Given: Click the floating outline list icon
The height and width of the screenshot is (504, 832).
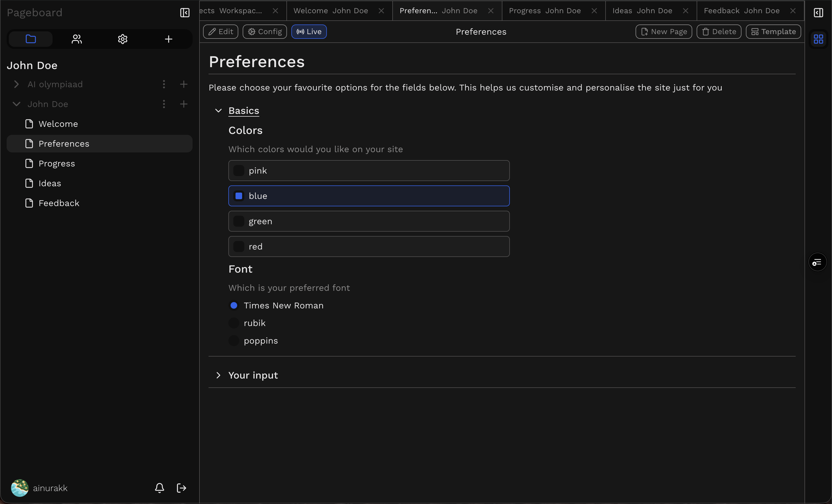Looking at the screenshot, I should click(x=817, y=262).
